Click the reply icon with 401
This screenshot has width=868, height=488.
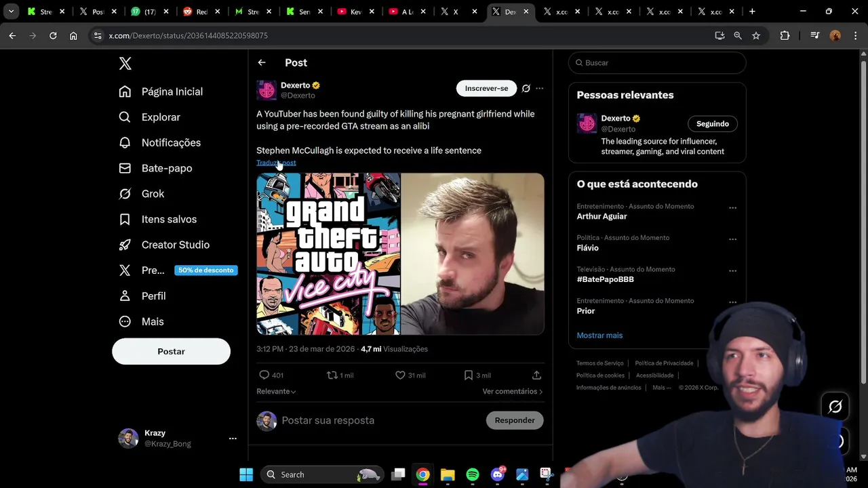tap(264, 375)
